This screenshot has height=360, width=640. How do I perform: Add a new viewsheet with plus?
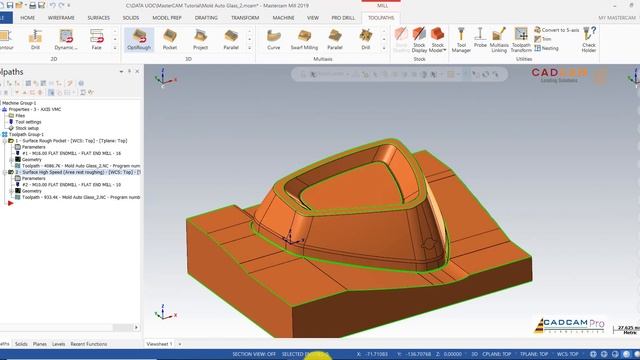click(x=179, y=344)
